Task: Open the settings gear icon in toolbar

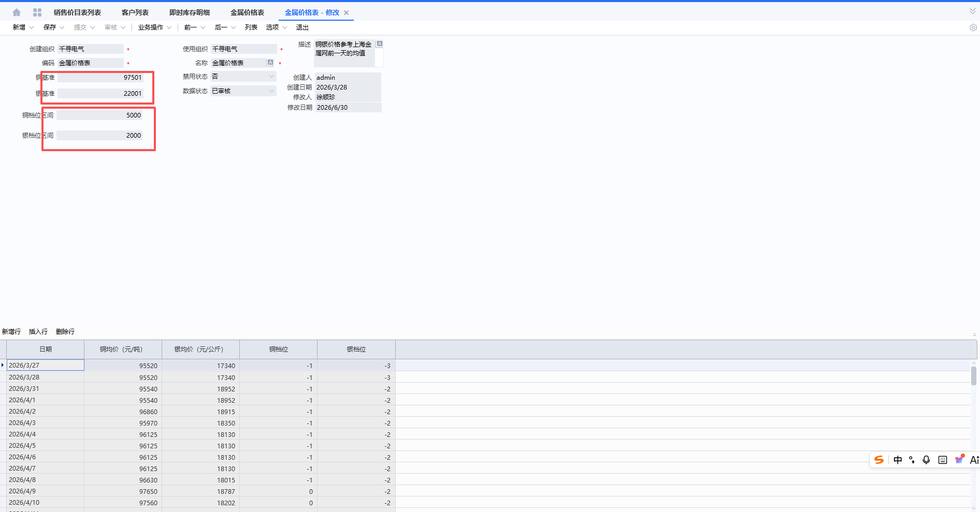Action: tap(973, 27)
